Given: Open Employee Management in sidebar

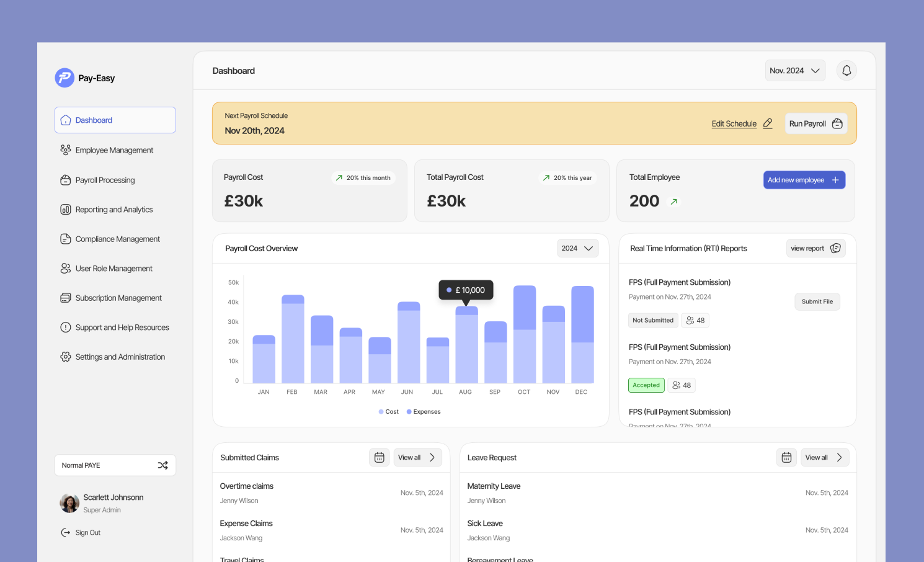Looking at the screenshot, I should 114,150.
